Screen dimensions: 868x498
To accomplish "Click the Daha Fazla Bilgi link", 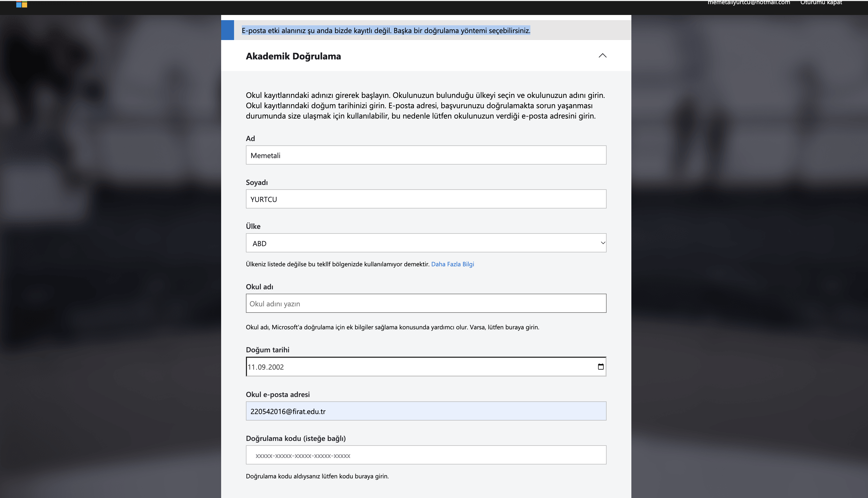I will click(x=452, y=264).
